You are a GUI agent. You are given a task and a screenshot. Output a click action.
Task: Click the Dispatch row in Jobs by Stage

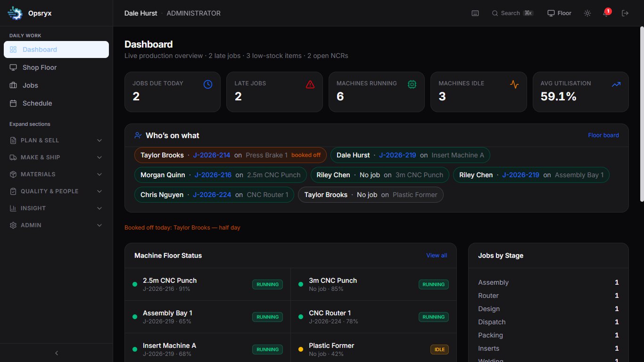(548, 322)
